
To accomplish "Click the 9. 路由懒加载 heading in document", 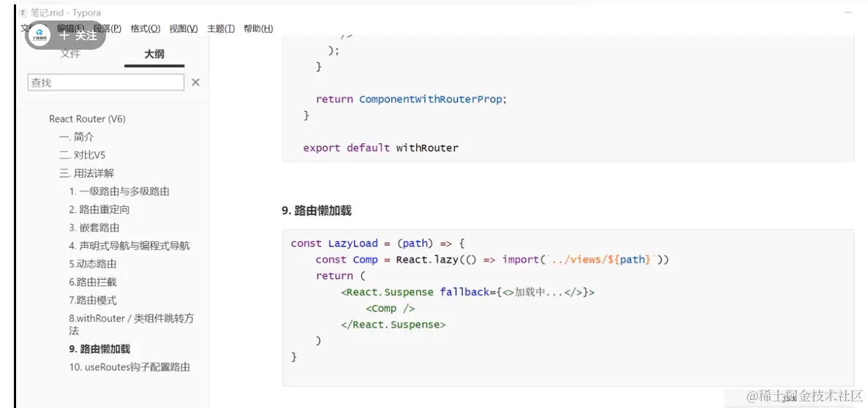I will tap(317, 211).
